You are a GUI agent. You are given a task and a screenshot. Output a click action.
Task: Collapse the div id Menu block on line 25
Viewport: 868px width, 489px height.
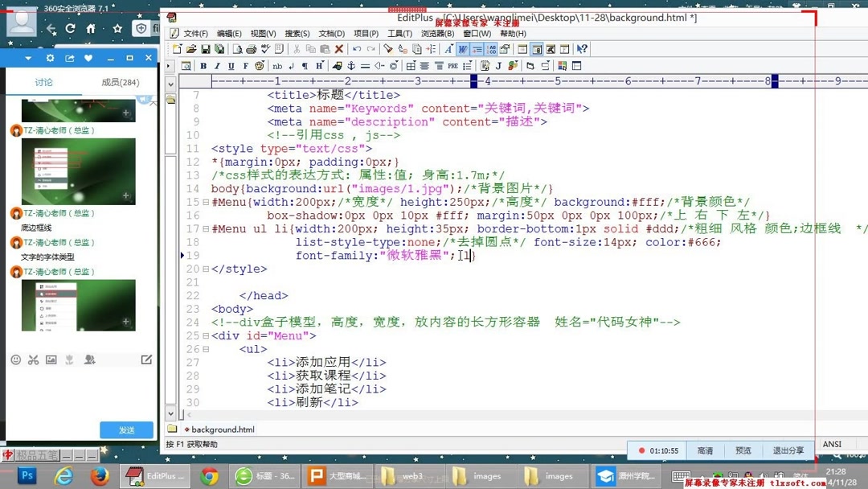[206, 335]
